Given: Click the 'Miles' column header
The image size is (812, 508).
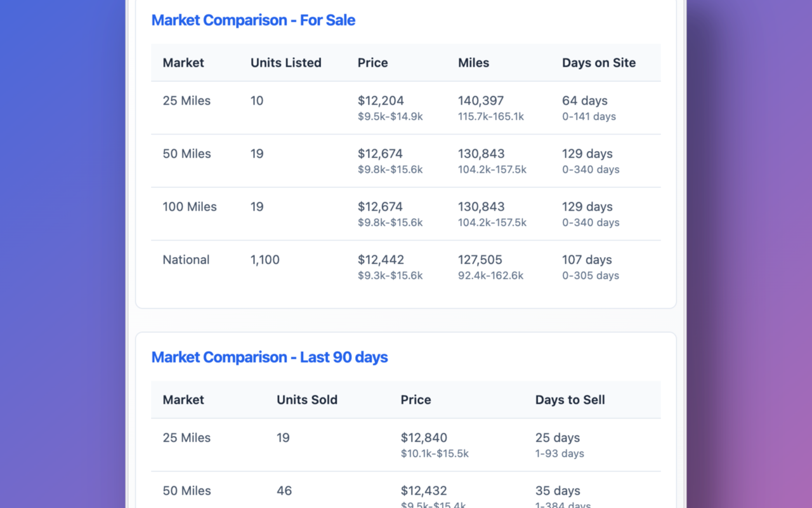Looking at the screenshot, I should pyautogui.click(x=474, y=63).
